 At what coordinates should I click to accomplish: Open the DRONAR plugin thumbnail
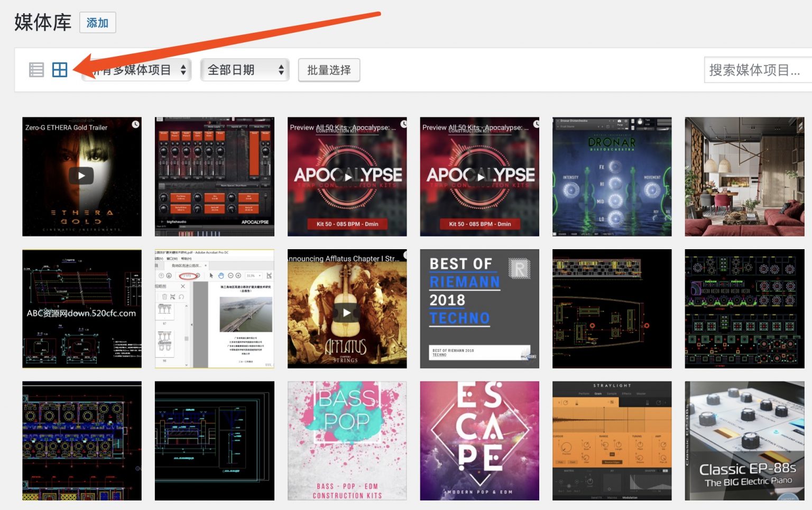coord(612,177)
